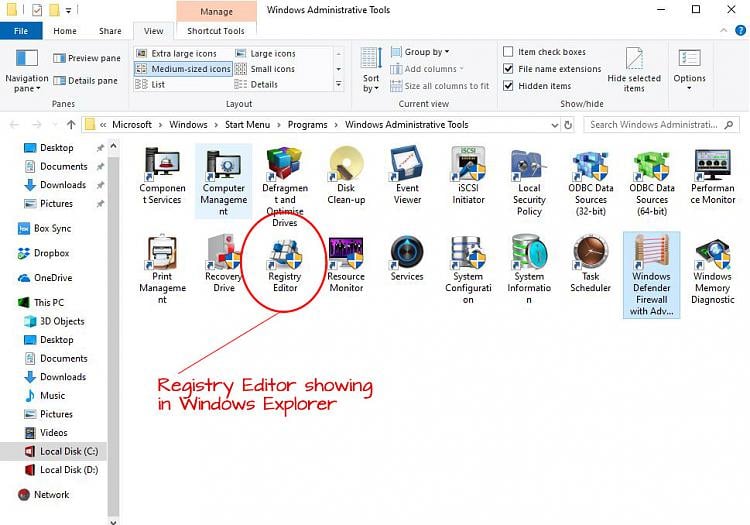Navigate to Start Menu in breadcrumb
Screen dimensions: 750x525
click(x=247, y=125)
